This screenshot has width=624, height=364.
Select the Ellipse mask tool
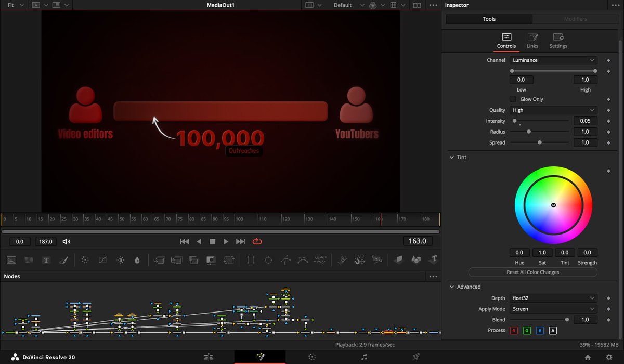268,259
